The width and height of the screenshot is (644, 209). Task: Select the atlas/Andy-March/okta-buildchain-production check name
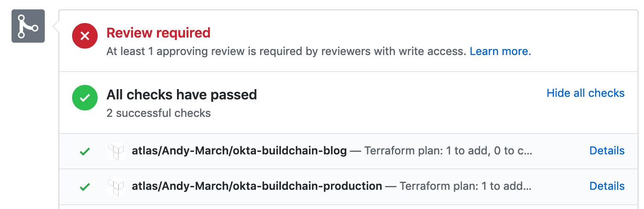(257, 186)
